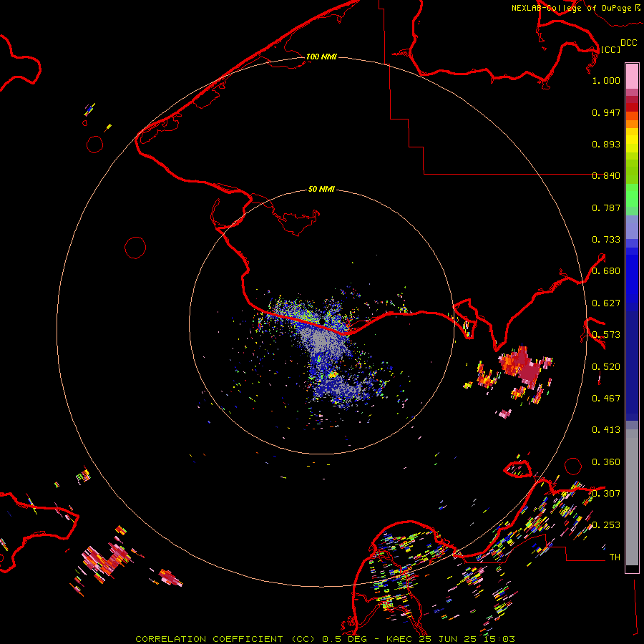Click the 1.000 scale value
This screenshot has height=644, width=644.
(606, 80)
